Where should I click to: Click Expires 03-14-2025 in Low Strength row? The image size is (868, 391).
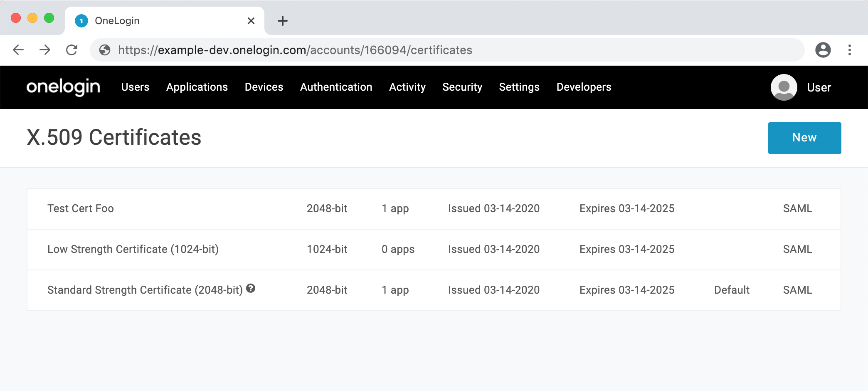(627, 250)
